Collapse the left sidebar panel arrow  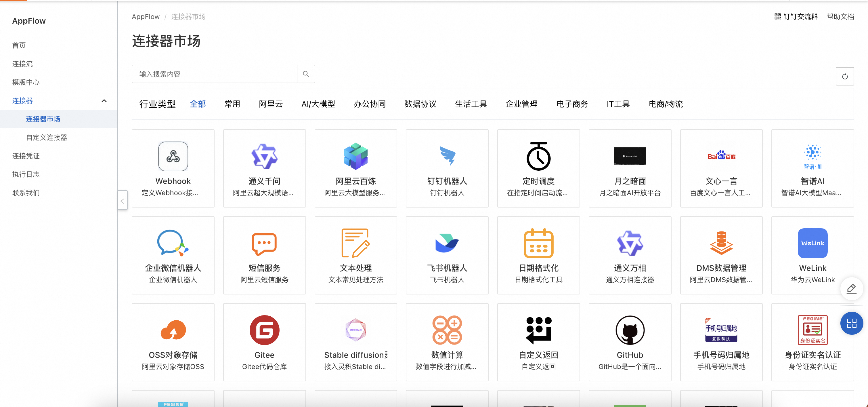[x=123, y=201]
